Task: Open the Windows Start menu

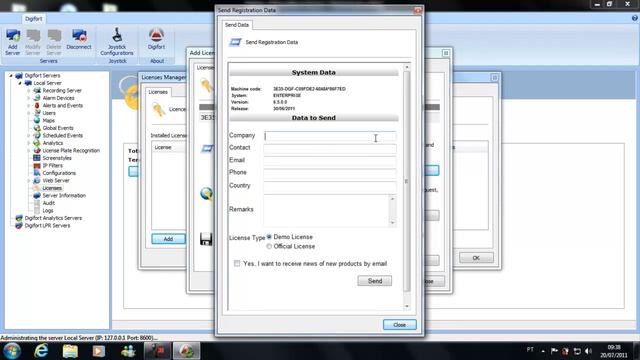Action: click(x=12, y=351)
